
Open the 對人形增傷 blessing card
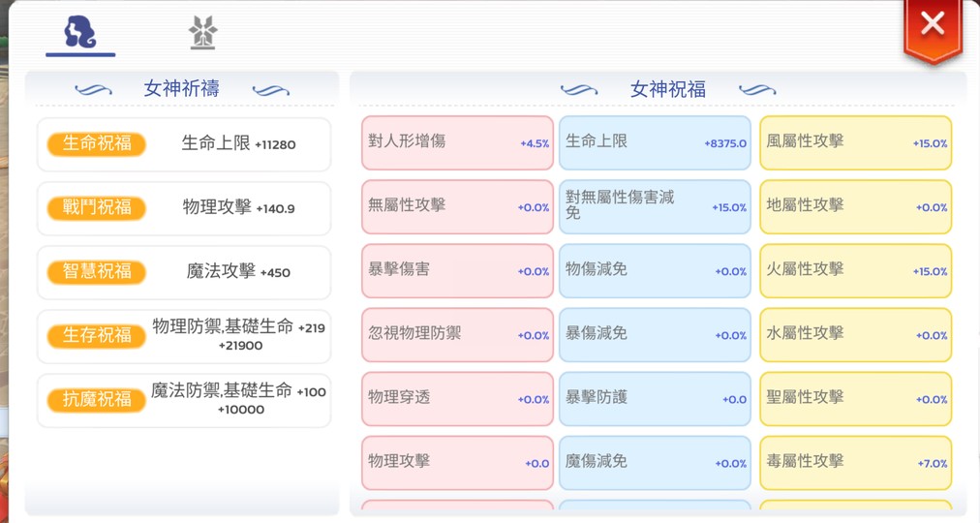pyautogui.click(x=457, y=142)
